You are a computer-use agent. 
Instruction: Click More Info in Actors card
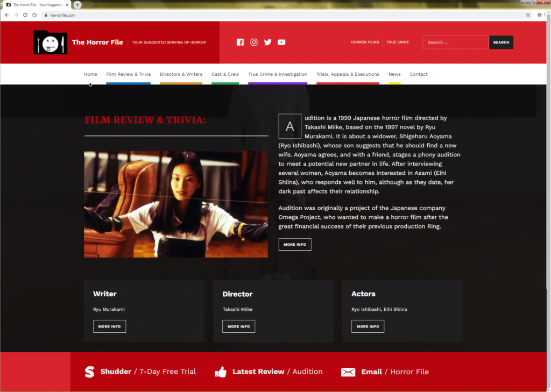pos(368,326)
